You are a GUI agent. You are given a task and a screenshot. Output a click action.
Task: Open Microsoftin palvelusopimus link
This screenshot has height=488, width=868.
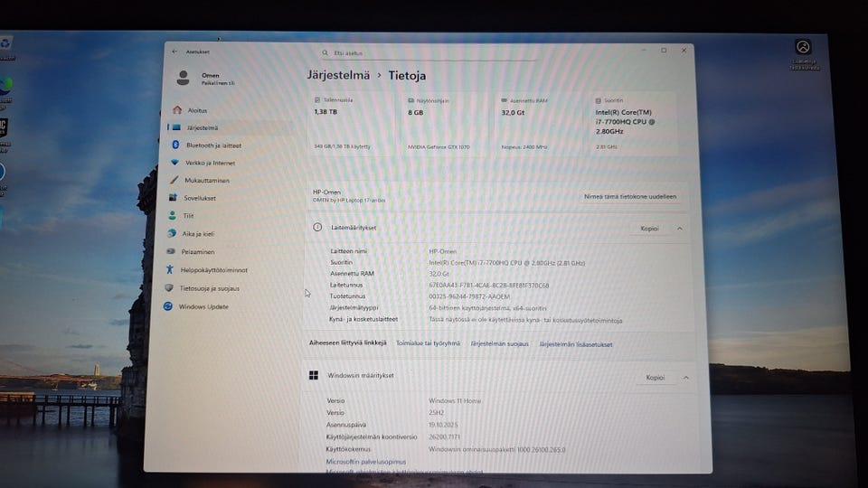365,462
